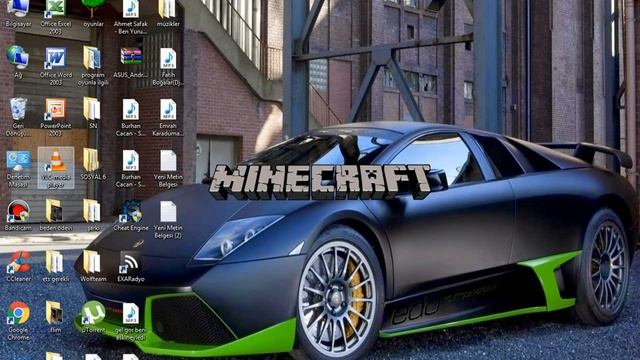Launch Google Chrome from desktop
This screenshot has width=640, height=360.
[18, 320]
